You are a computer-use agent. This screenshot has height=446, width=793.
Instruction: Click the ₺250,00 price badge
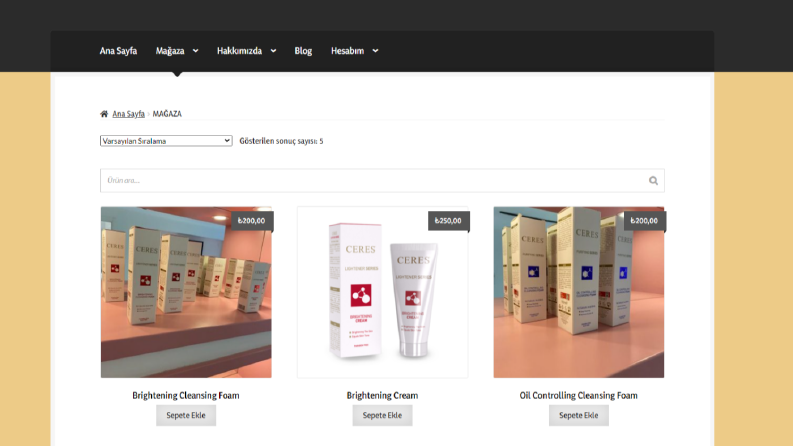pyautogui.click(x=448, y=221)
